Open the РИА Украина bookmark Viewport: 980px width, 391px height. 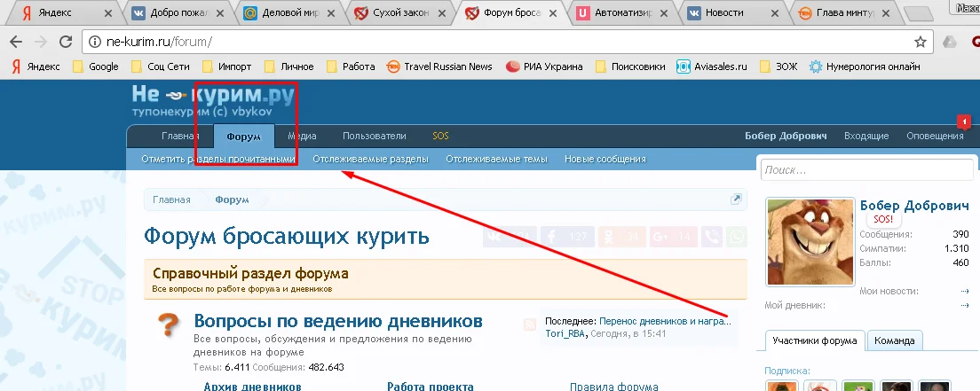click(x=544, y=66)
